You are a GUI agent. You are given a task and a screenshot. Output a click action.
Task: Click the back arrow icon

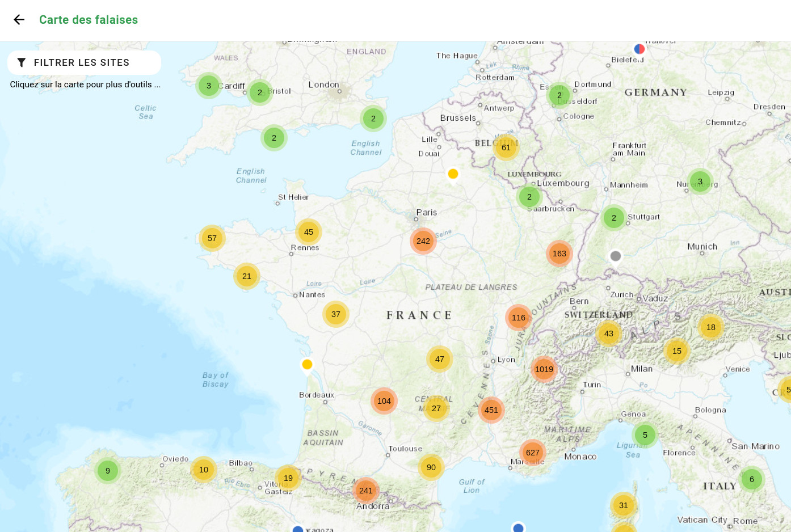[x=19, y=20]
